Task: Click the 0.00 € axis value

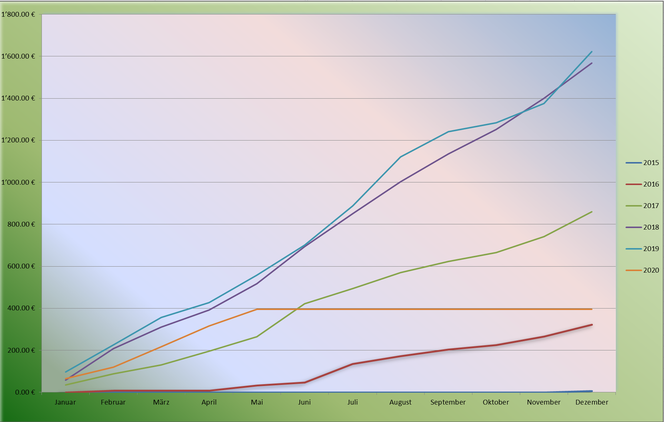Action: (24, 392)
